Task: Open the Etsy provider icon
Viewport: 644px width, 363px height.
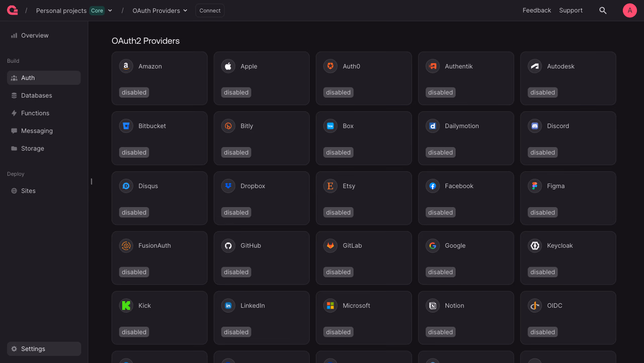Action: point(330,186)
